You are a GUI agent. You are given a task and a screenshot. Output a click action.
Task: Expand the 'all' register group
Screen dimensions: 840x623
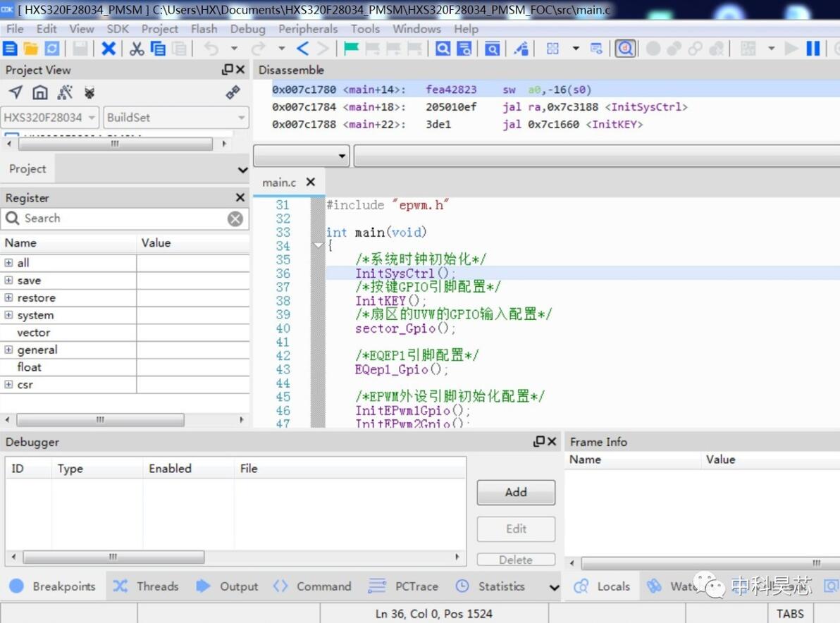(8, 262)
